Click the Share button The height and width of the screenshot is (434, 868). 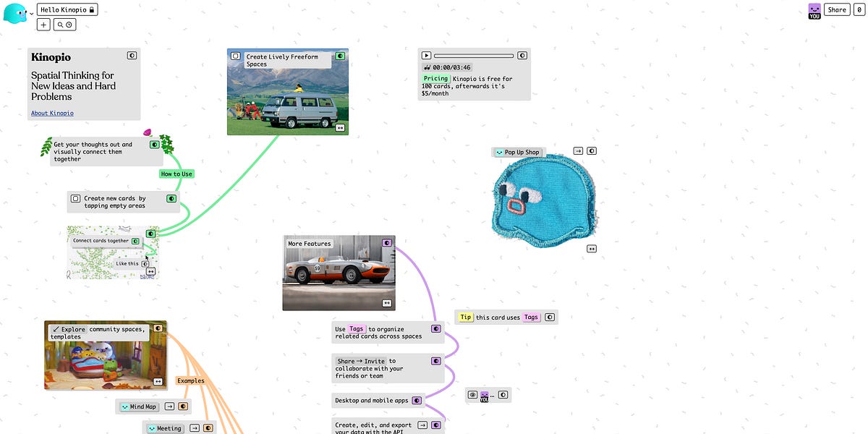click(x=837, y=10)
